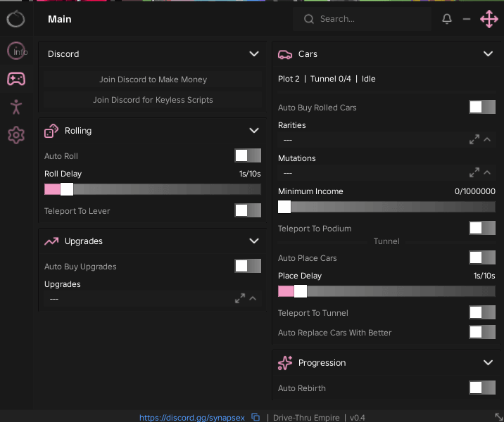Click the Roll Delay 1s/10s value

250,174
